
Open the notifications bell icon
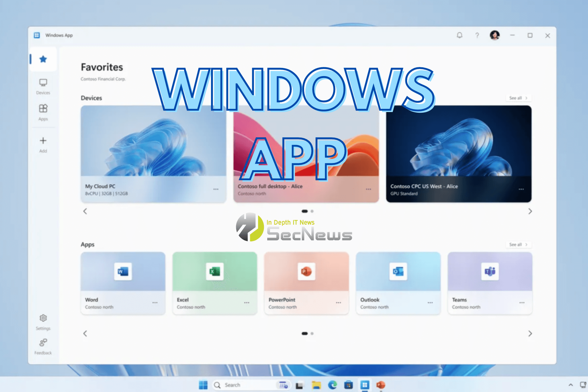(x=459, y=35)
